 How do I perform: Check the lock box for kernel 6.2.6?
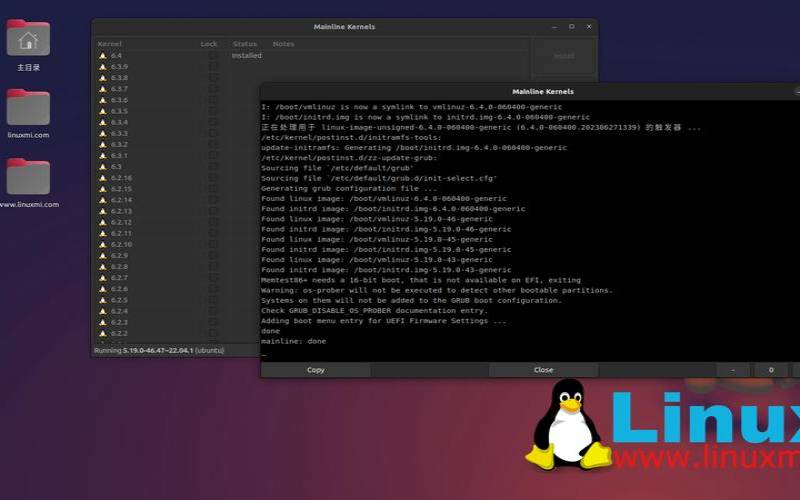click(212, 289)
